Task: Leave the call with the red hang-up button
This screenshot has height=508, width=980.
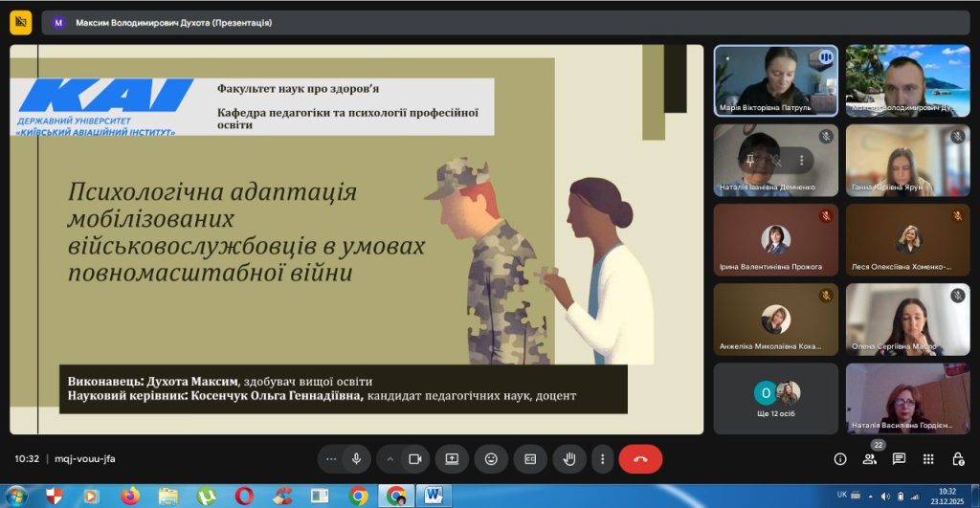Action: [x=640, y=459]
